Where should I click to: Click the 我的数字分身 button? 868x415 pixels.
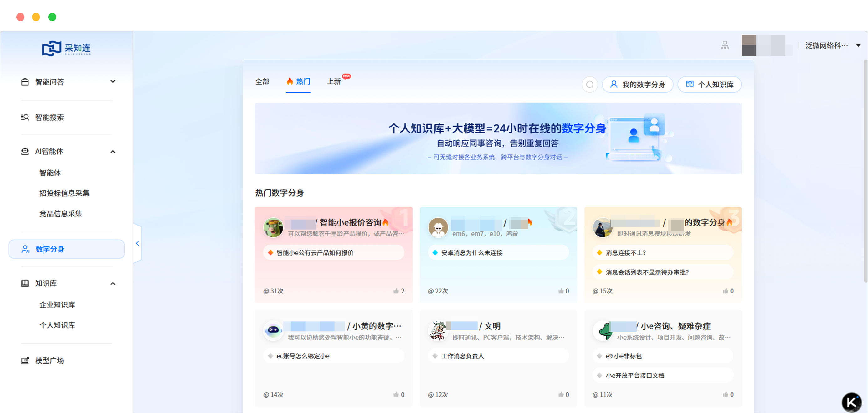638,84
